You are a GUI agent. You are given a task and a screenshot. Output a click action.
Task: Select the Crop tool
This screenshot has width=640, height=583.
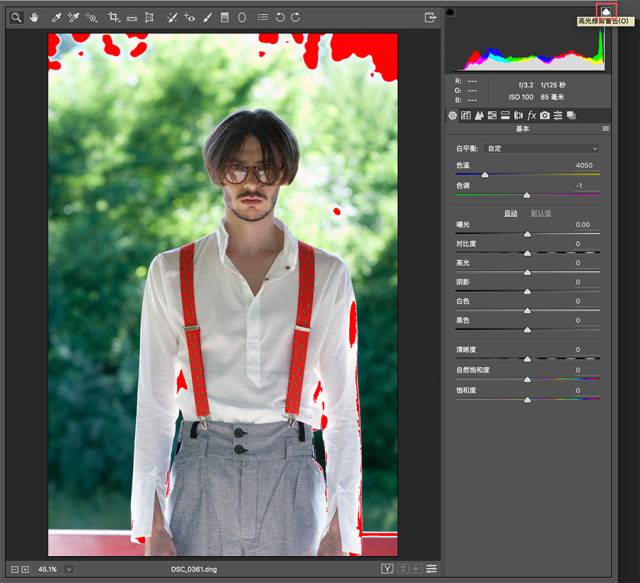click(113, 18)
